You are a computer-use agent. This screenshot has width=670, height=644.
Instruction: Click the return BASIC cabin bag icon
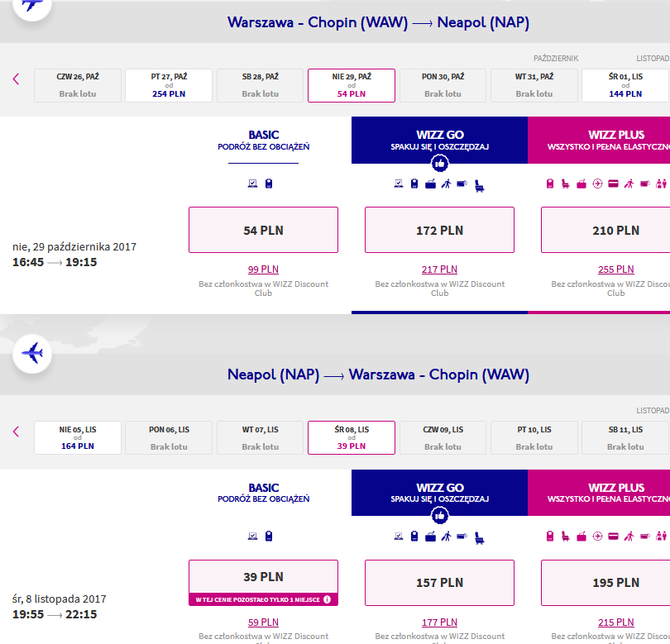pyautogui.click(x=269, y=536)
